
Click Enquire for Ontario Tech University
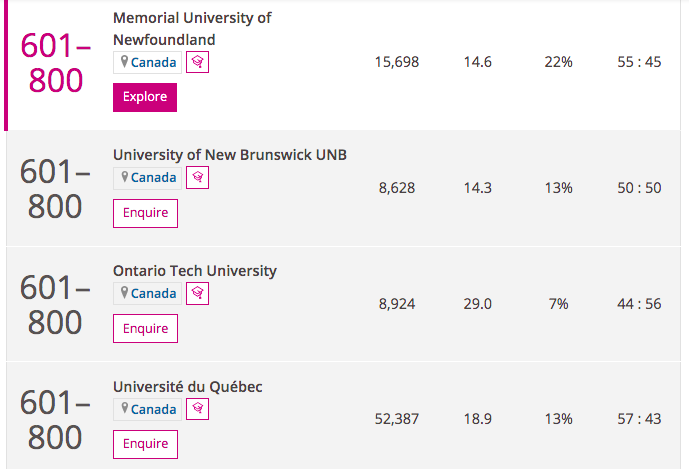click(x=145, y=328)
